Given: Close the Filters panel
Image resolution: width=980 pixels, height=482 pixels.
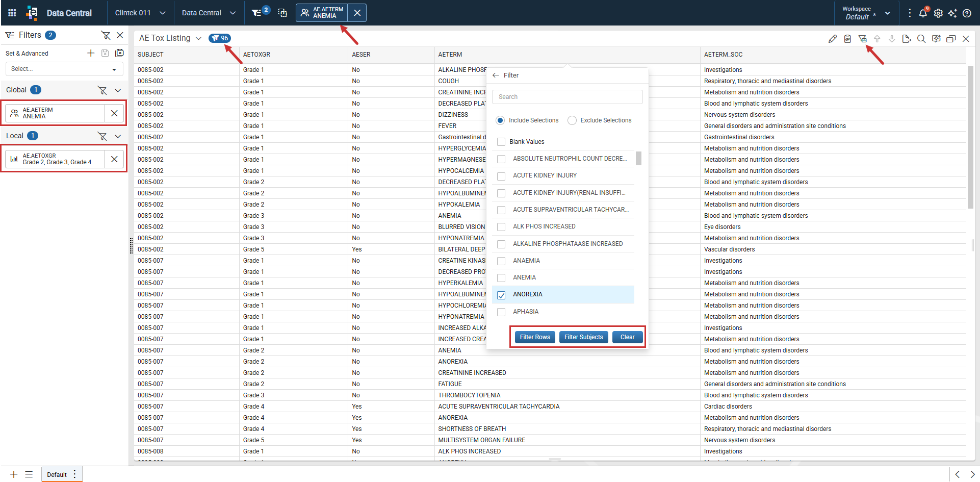Looking at the screenshot, I should click(120, 35).
